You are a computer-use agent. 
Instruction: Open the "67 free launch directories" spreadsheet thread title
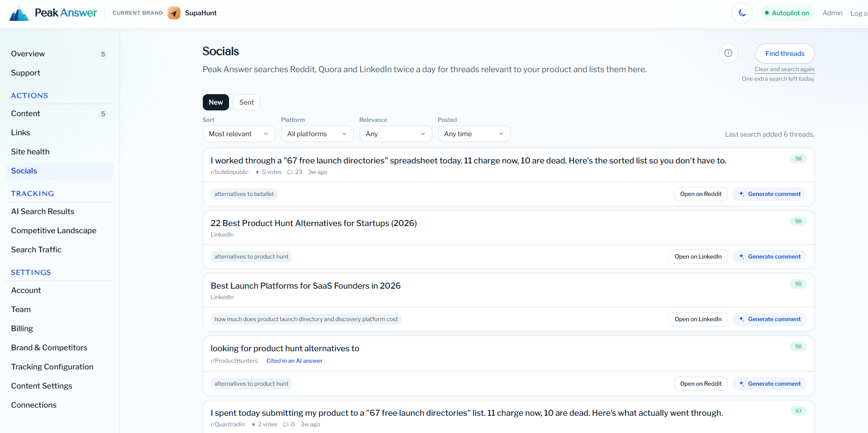(468, 161)
